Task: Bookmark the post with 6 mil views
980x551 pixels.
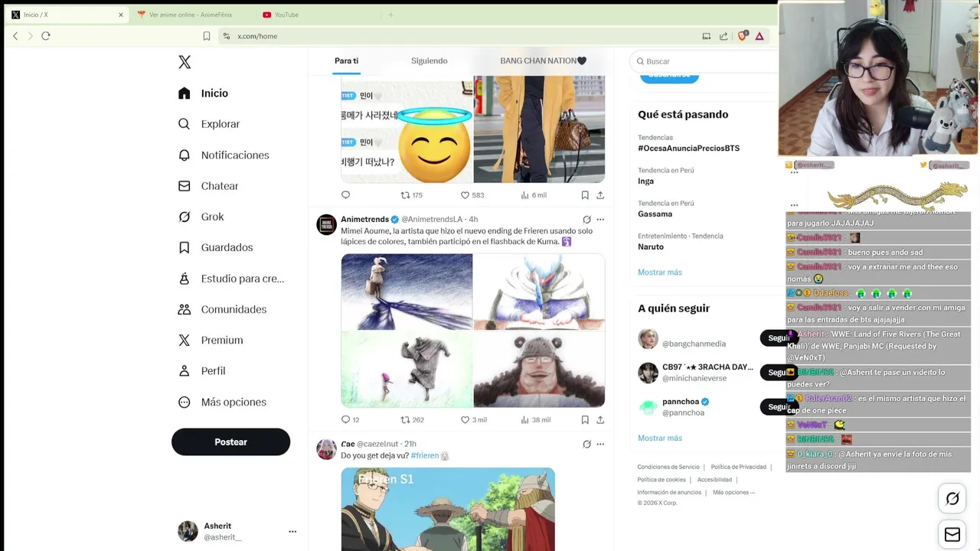Action: pyautogui.click(x=585, y=195)
